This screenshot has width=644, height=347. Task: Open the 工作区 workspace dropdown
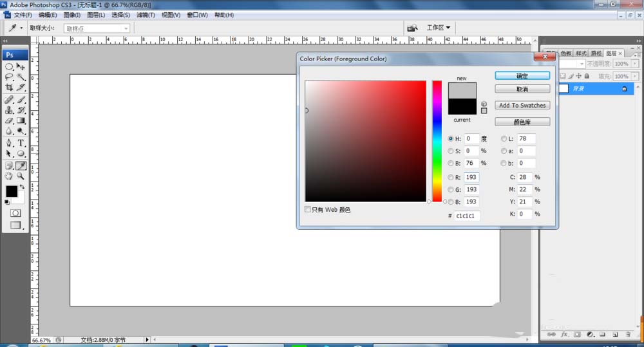point(438,28)
